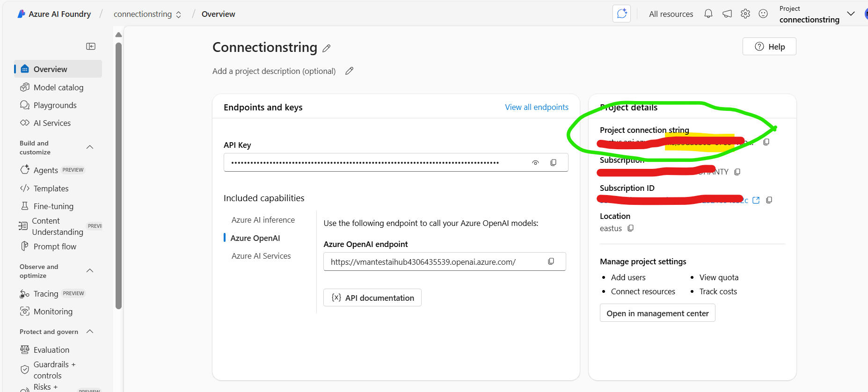Open Model catalog in sidebar
This screenshot has height=392, width=868.
click(x=58, y=87)
